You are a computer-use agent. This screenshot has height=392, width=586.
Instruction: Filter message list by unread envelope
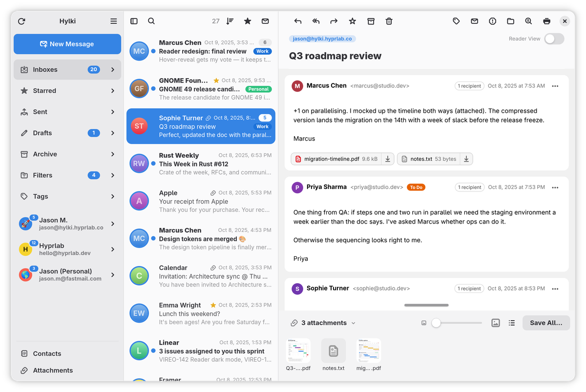pos(265,21)
